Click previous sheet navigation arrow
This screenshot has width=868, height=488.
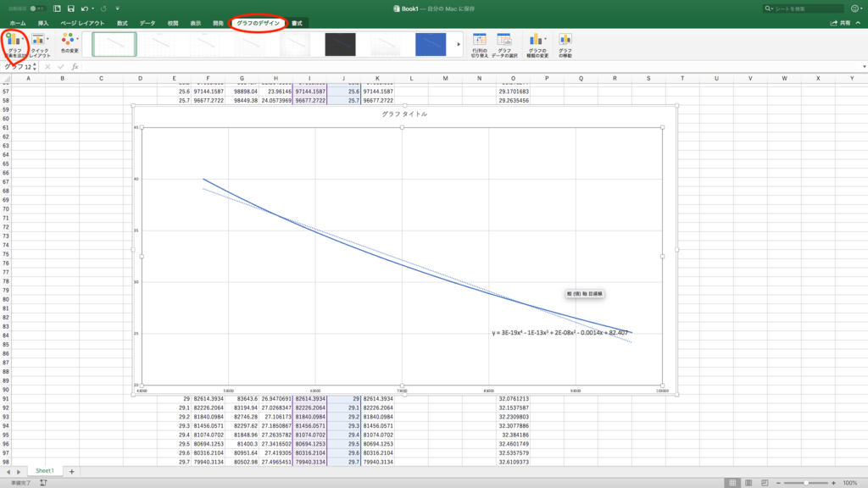8,472
